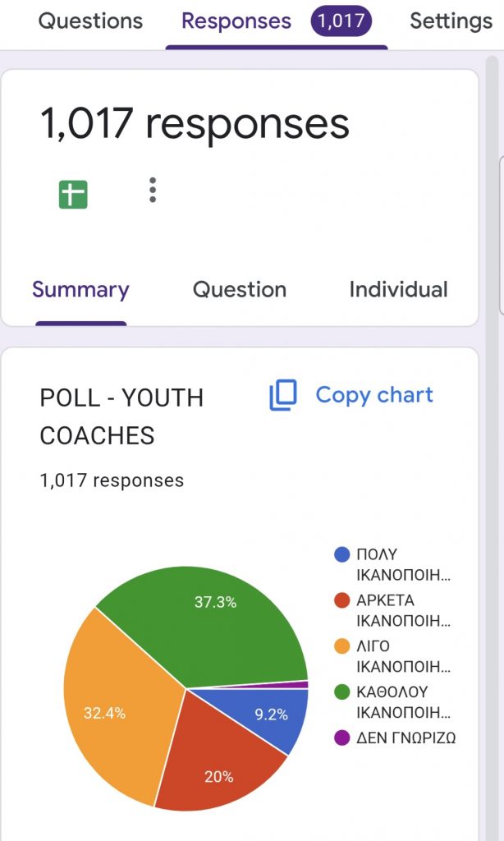Select the Responses tab
Viewport: 504px width, 841px height.
(236, 21)
